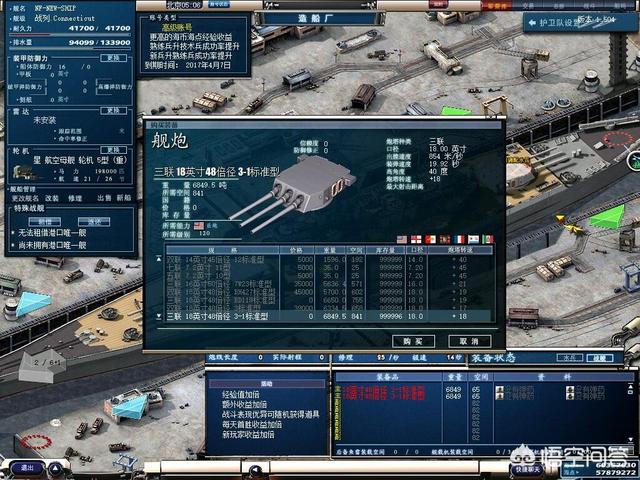Click the 退出 exit icon bottom left
Viewport: 640px width, 480px height.
coord(27,467)
